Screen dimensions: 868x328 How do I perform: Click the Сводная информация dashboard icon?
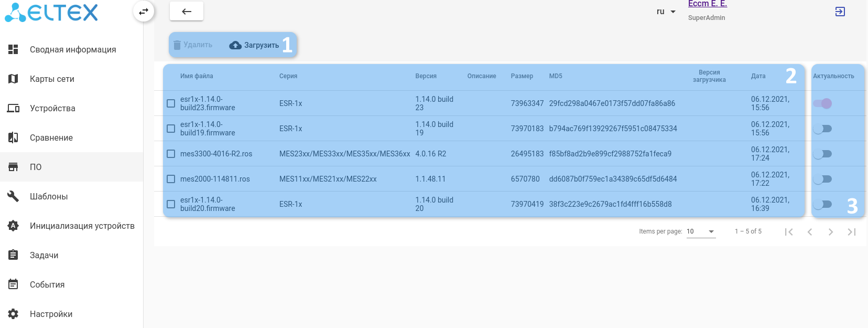point(13,49)
